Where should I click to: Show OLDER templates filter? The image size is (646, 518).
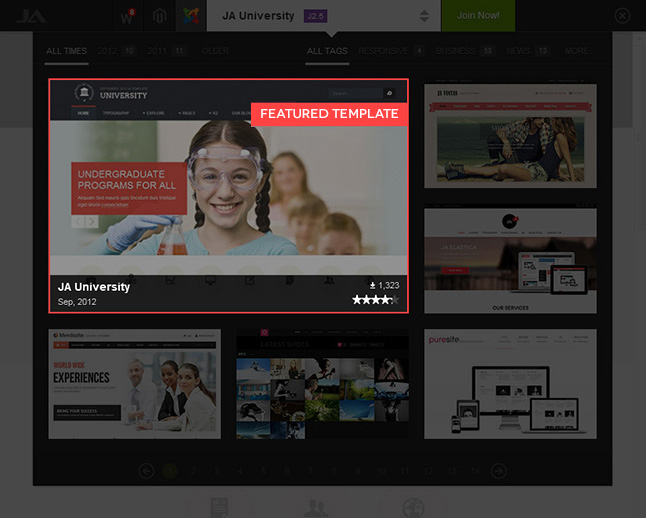pos(215,51)
